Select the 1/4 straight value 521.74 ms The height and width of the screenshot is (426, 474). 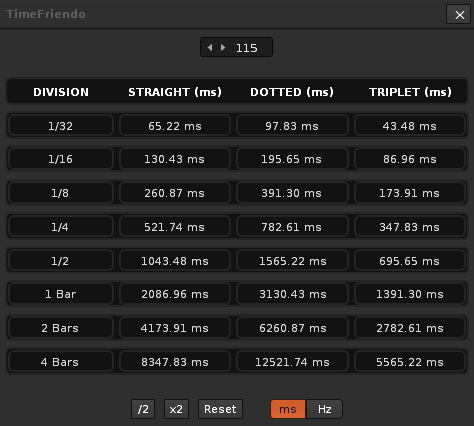point(175,227)
